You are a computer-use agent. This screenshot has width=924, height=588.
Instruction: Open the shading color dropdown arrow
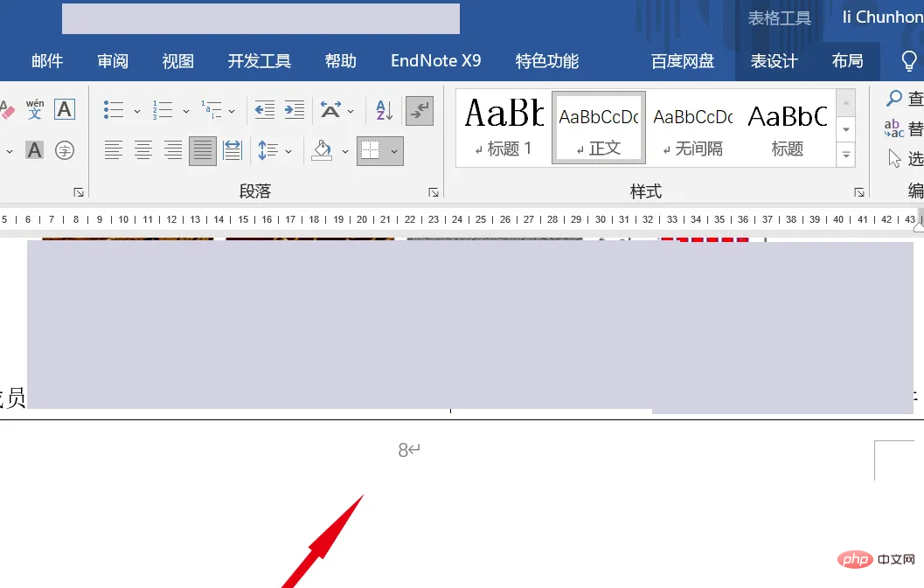point(344,150)
